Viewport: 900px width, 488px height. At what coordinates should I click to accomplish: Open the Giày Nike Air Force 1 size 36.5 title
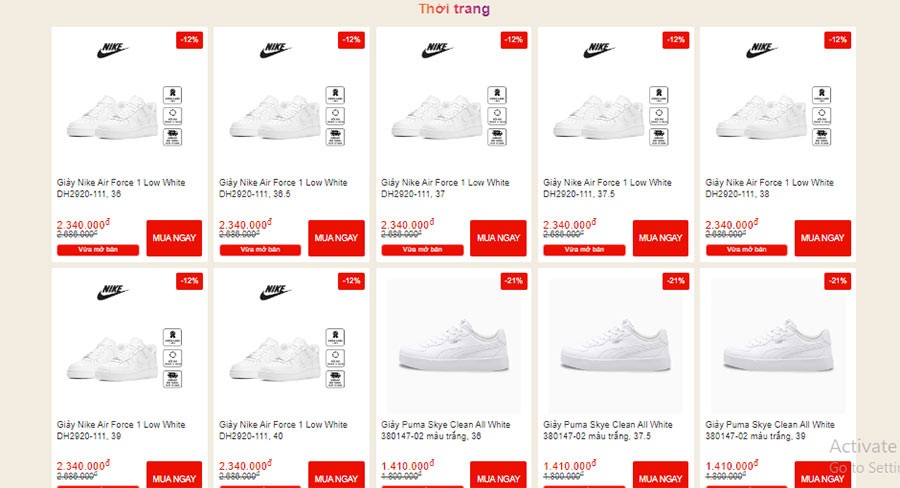coord(283,189)
